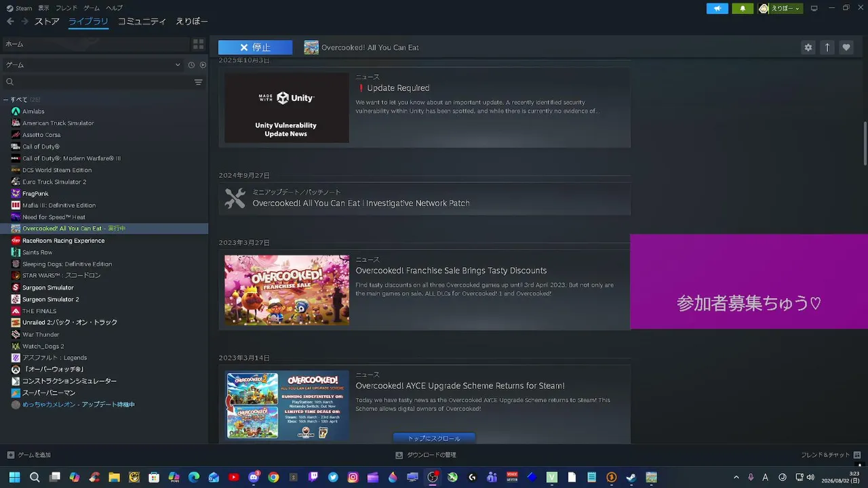Image resolution: width=868 pixels, height=488 pixels.
Task: Open the ゲーム menu in menu bar
Action: tap(92, 8)
